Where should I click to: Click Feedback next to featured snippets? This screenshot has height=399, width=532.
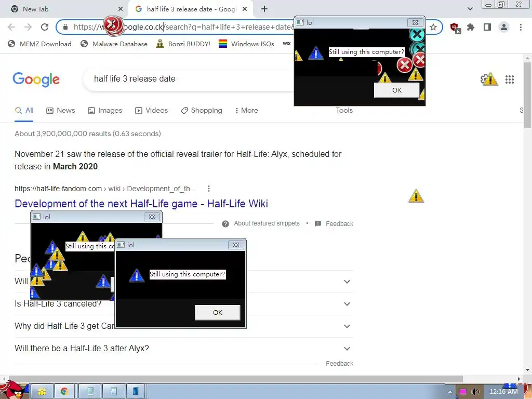pyautogui.click(x=334, y=223)
